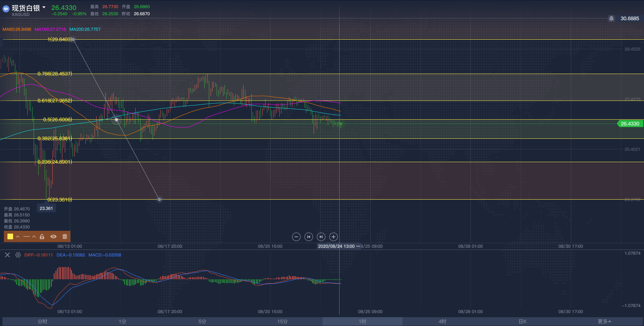Viewport: 644px width, 326px height.
Task: Click the MA100 indicator label
Action: click(50, 29)
